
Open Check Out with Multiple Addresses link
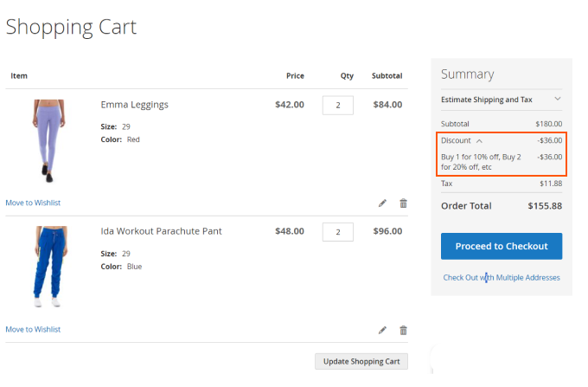pyautogui.click(x=502, y=278)
